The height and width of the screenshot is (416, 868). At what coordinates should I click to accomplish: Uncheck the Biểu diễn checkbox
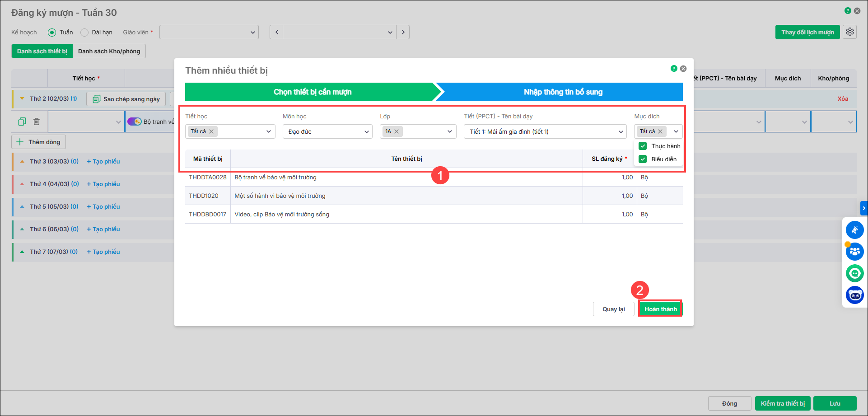[643, 159]
